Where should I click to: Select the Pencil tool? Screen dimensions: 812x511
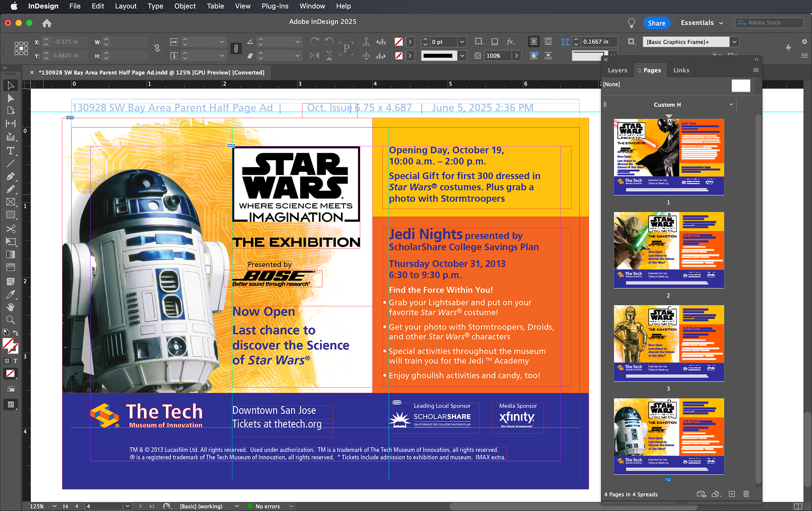coord(11,189)
